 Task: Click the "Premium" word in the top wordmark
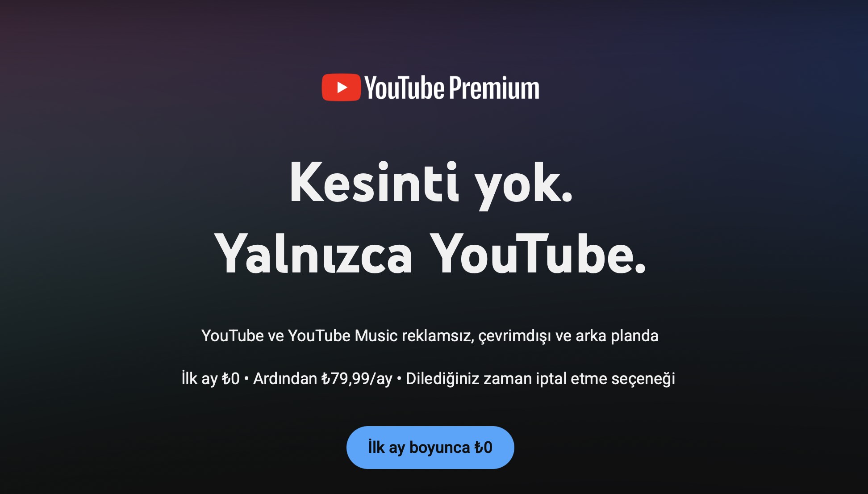point(494,88)
